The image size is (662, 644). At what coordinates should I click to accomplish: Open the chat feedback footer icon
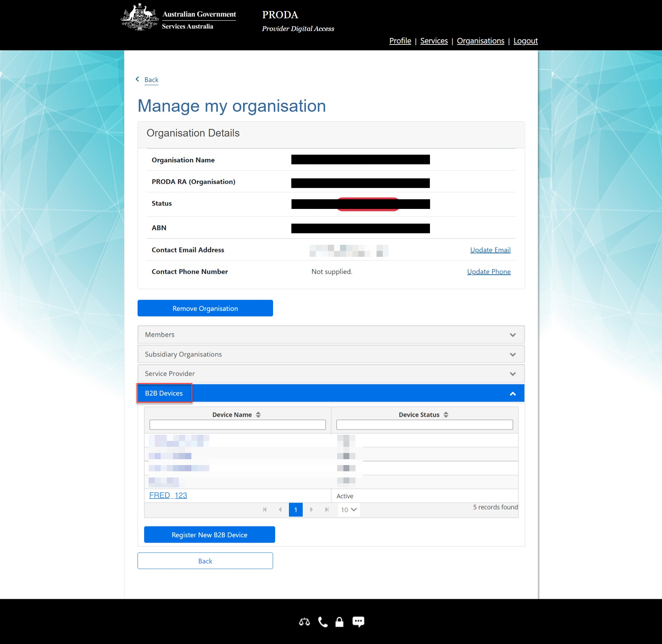pos(358,622)
